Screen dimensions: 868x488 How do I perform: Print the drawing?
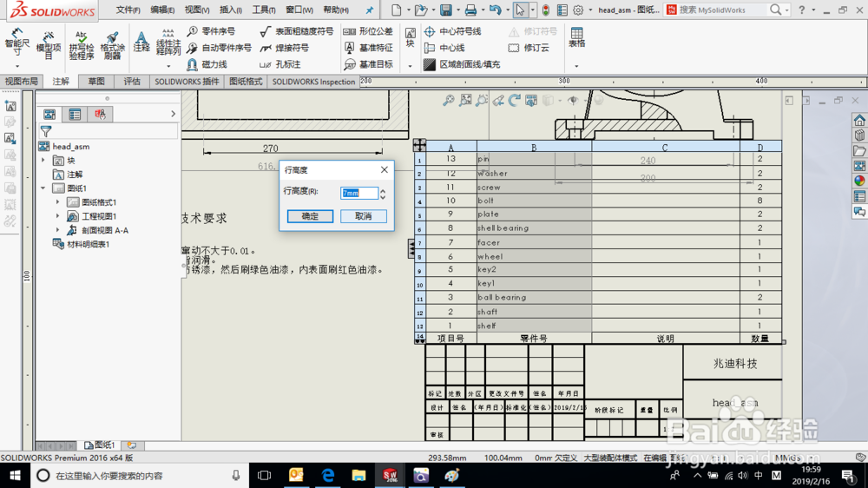[470, 10]
